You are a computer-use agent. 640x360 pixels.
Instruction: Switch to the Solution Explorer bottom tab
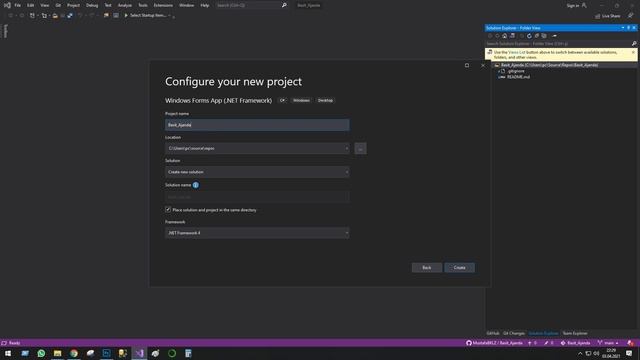(x=543, y=333)
